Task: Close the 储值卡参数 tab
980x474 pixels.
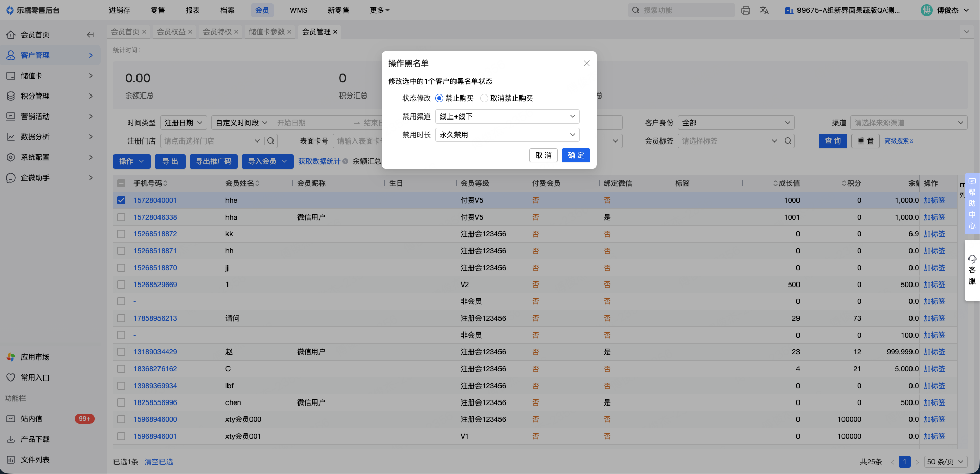Action: click(289, 32)
